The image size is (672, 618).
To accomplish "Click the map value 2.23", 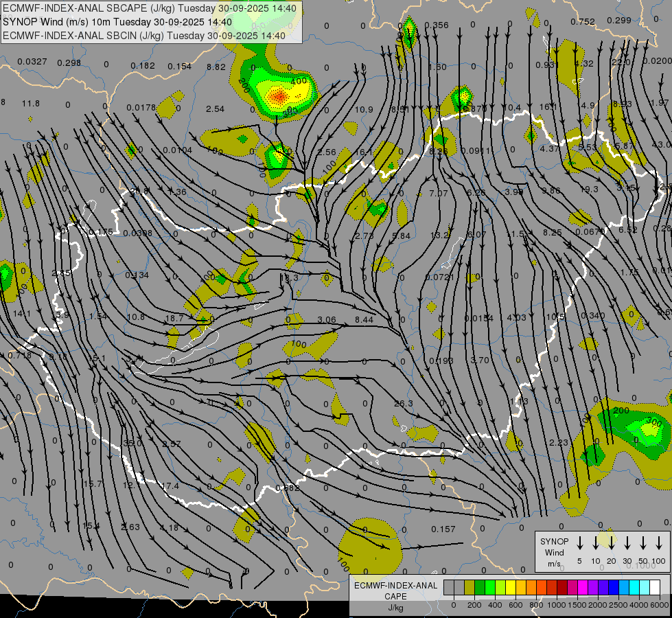I will (559, 443).
